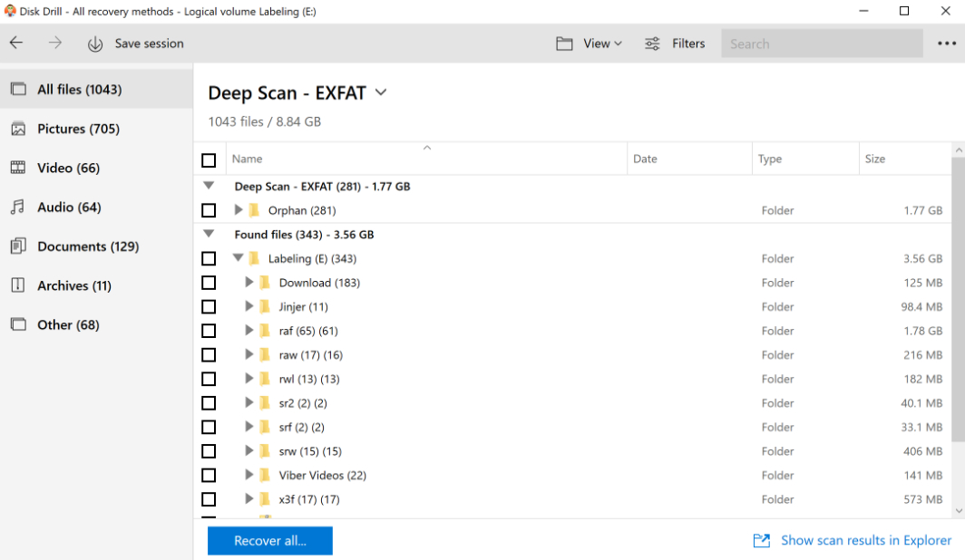Select the Audio category icon
965x560 pixels.
click(x=20, y=207)
